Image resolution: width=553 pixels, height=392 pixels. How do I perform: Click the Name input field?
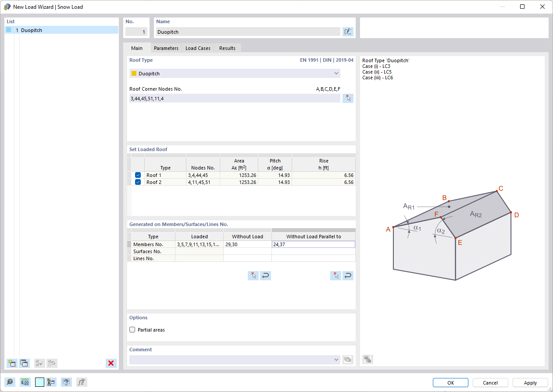click(248, 32)
